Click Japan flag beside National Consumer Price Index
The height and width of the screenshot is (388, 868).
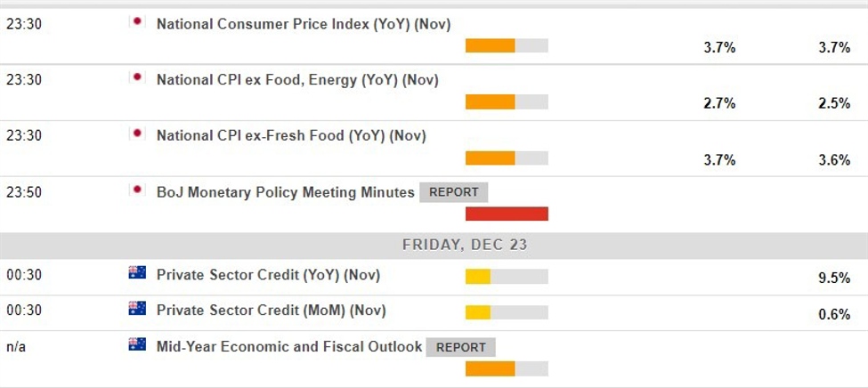point(137,22)
